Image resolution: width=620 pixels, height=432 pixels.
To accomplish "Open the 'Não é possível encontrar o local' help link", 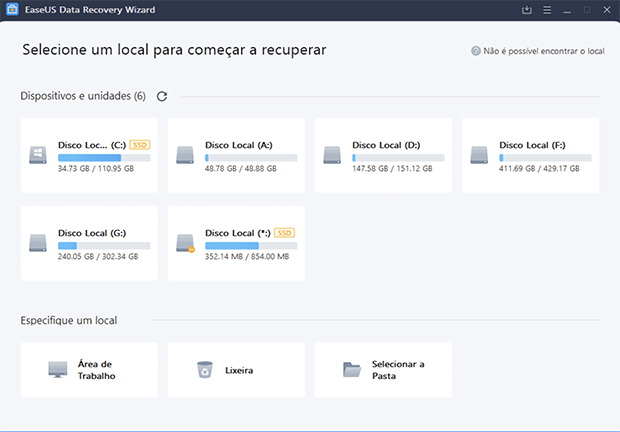I will (x=541, y=50).
